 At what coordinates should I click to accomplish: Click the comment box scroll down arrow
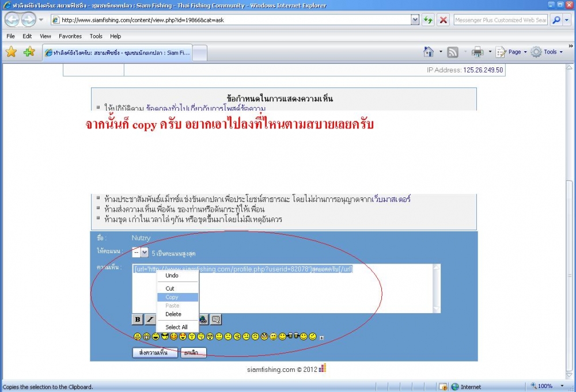pyautogui.click(x=437, y=309)
